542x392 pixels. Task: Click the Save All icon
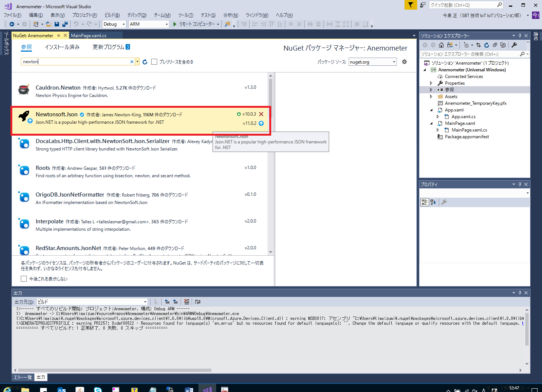pyautogui.click(x=65, y=24)
